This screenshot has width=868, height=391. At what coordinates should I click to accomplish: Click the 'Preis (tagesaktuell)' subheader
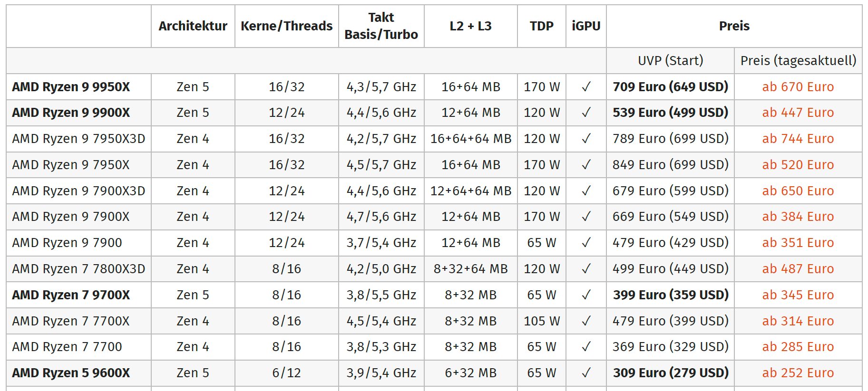[x=798, y=61]
